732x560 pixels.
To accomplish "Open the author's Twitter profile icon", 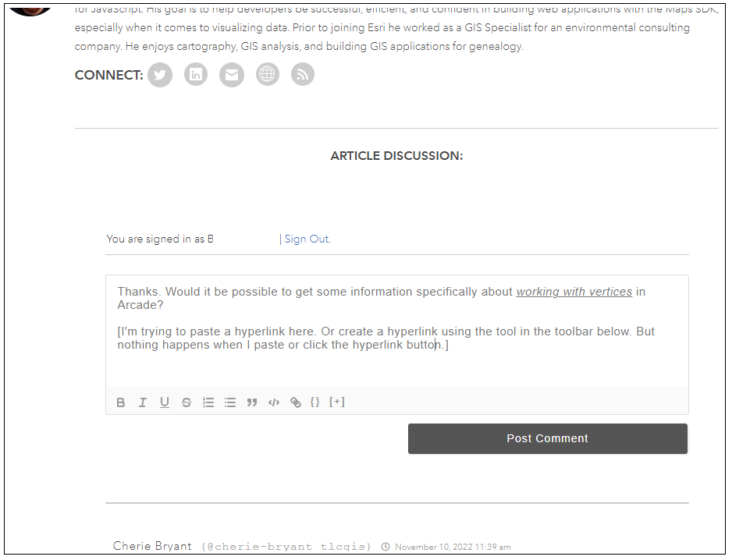I will click(160, 75).
